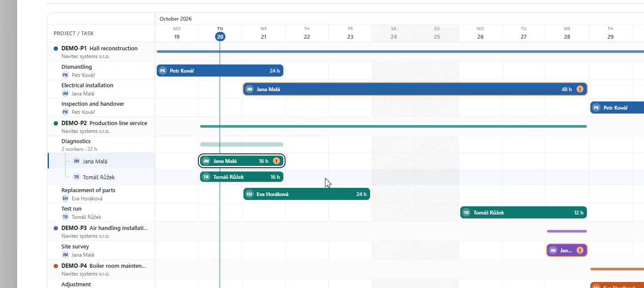Select the Diagnostics task with 2 workers
Viewport: 644px width, 288px height.
pyautogui.click(x=101, y=145)
